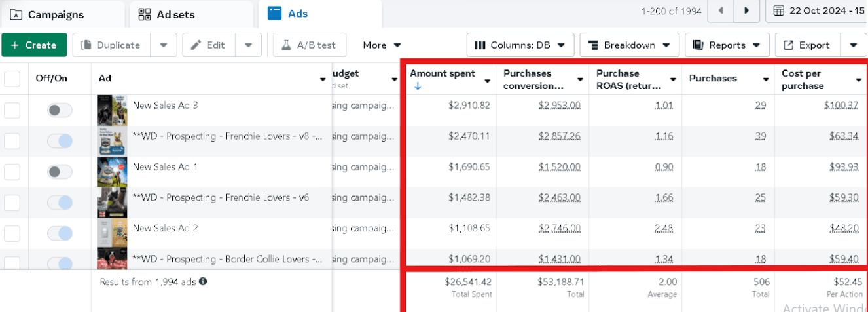Toggle New Sales Ad 3 on or off

[x=60, y=110]
